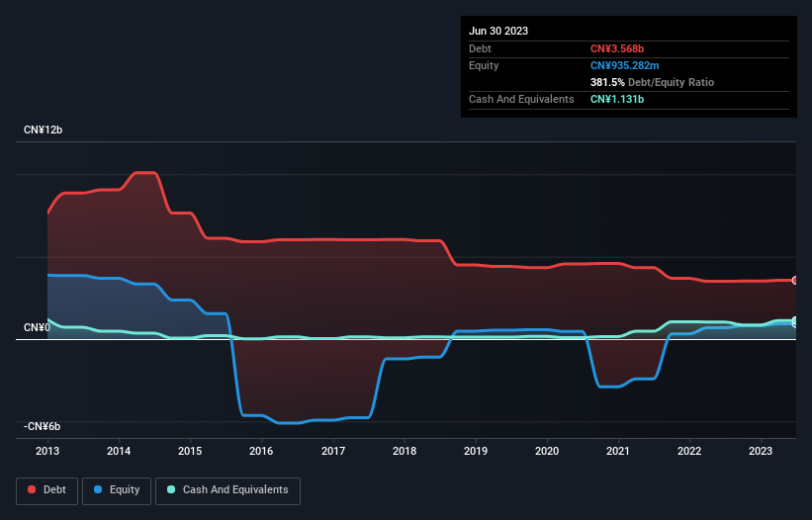Click the 2018 x-axis label
812x520 pixels.
pyautogui.click(x=405, y=451)
